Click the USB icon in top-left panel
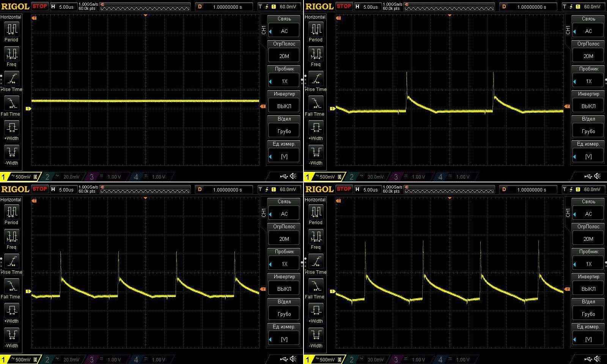Screen dimensions: 607x364 coord(284,176)
